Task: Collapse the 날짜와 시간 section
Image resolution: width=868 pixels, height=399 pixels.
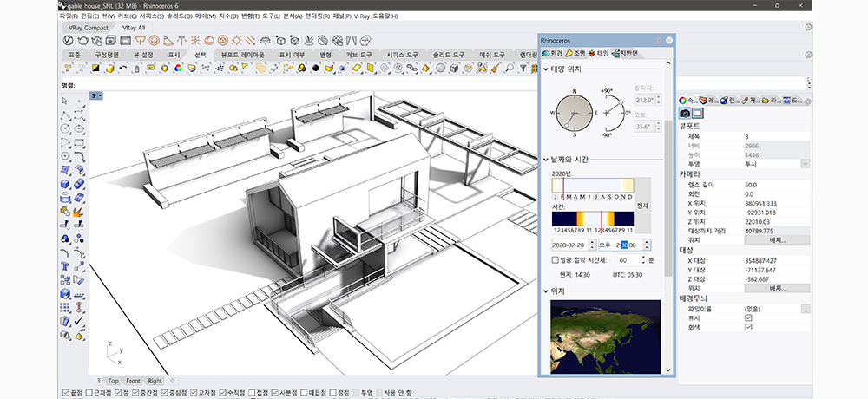Action: click(546, 160)
